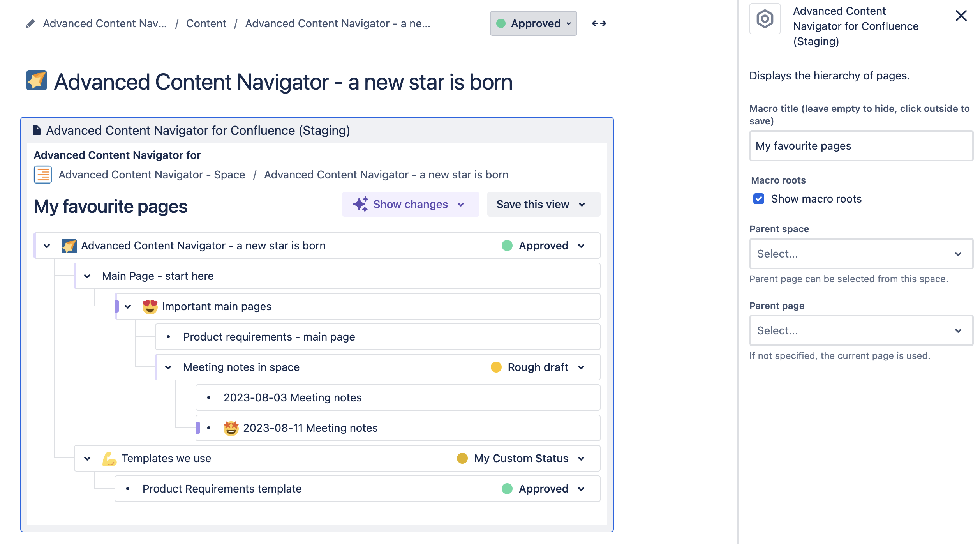
Task: Open the 2023-08-11 Meeting notes page
Action: (x=310, y=428)
